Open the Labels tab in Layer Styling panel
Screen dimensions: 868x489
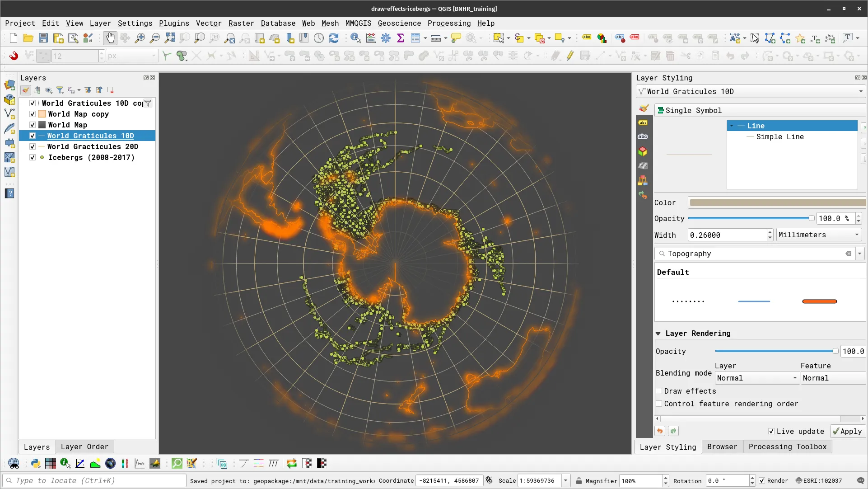pyautogui.click(x=643, y=122)
